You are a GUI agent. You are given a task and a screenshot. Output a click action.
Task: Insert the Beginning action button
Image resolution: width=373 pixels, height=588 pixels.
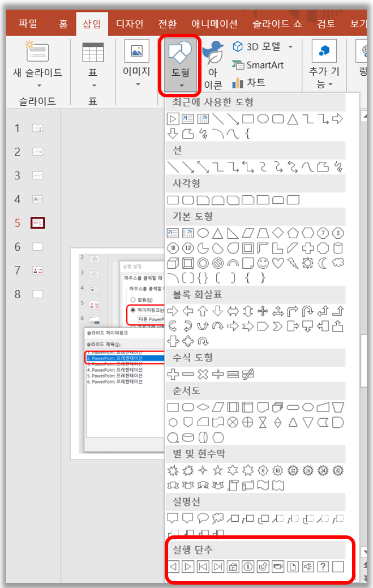click(203, 566)
